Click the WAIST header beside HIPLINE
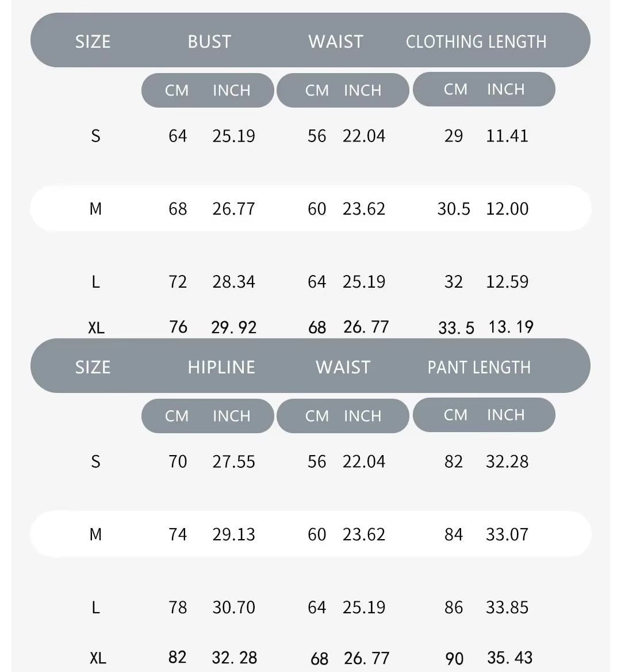This screenshot has height=672, width=621. click(x=343, y=367)
